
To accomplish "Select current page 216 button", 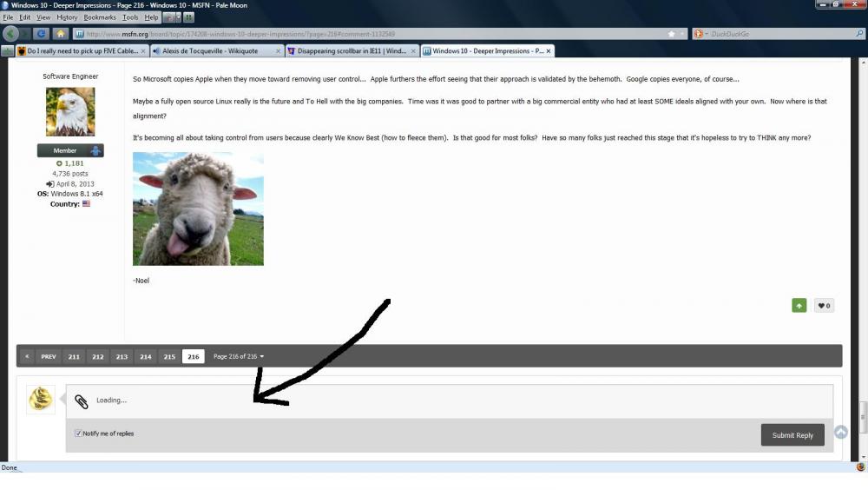I will click(194, 356).
